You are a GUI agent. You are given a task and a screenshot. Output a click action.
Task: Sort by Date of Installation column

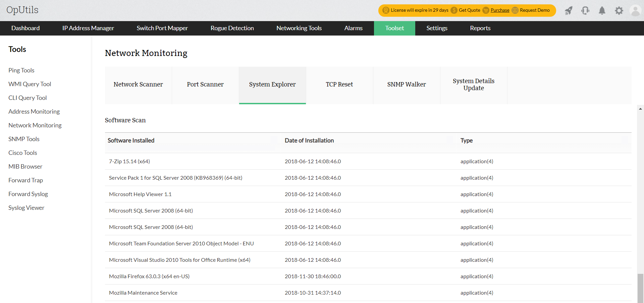[x=309, y=141]
